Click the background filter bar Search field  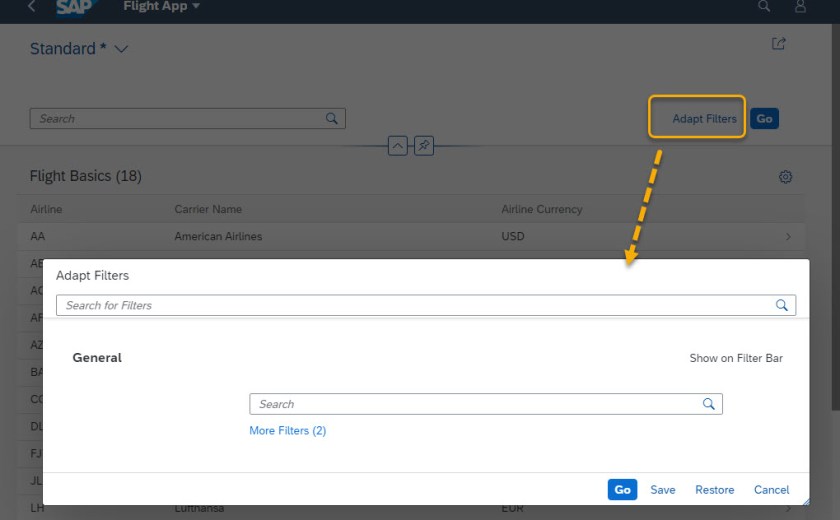point(188,118)
